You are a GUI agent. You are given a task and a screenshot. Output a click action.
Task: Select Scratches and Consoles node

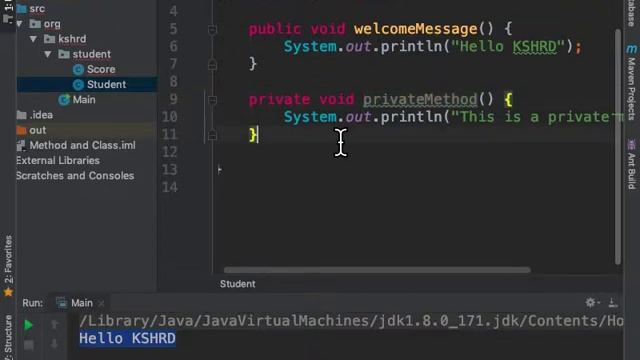(75, 176)
